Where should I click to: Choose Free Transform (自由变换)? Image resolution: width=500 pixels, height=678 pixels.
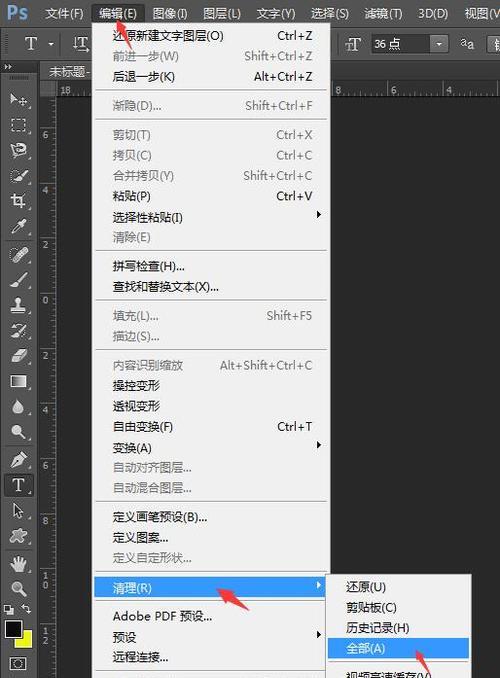212,427
